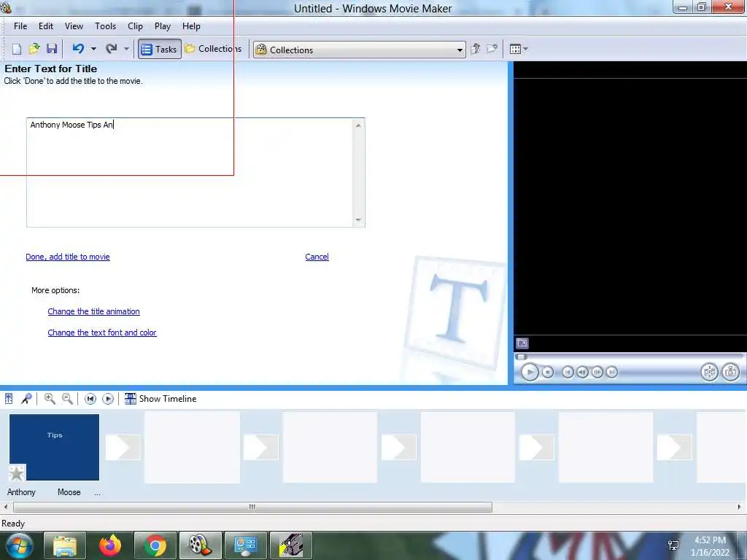
Task: Redo the last undone action
Action: [x=111, y=49]
